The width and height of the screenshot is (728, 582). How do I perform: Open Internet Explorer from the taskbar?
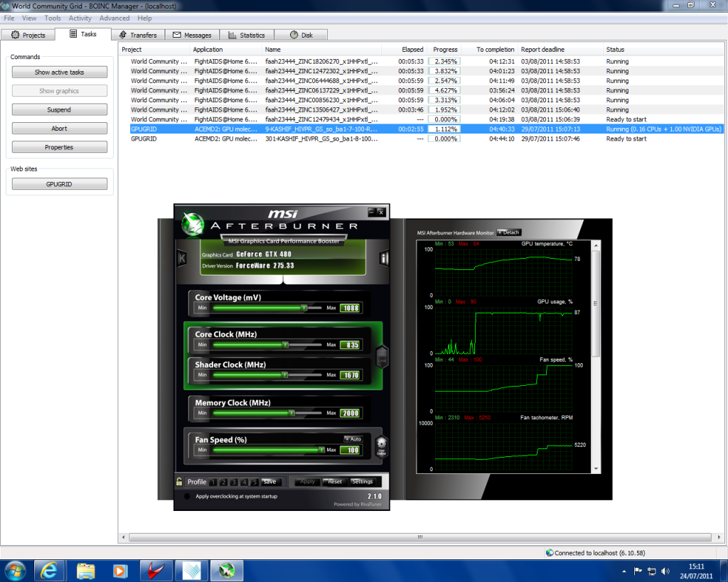click(x=49, y=571)
